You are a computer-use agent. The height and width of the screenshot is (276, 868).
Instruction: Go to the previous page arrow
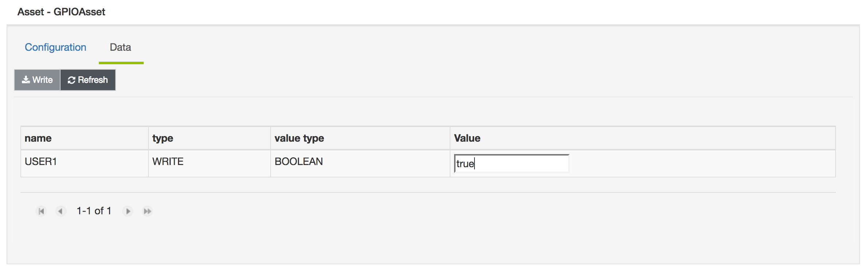click(61, 211)
